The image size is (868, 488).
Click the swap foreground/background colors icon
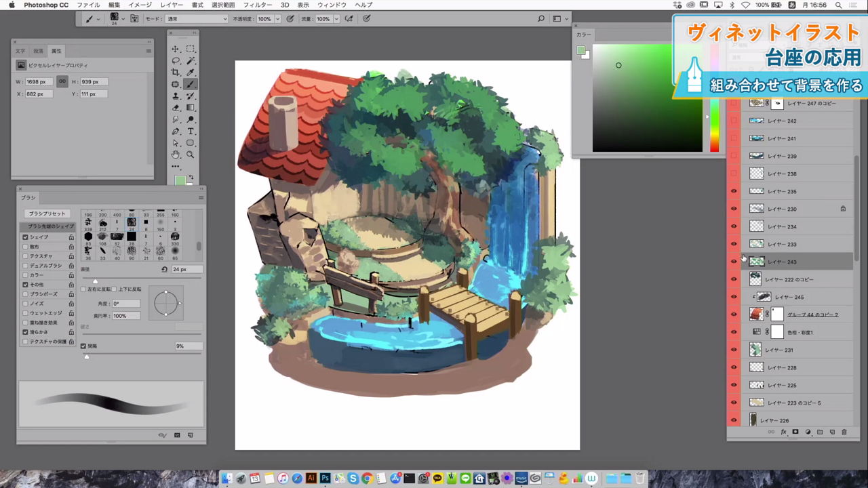[x=192, y=177]
